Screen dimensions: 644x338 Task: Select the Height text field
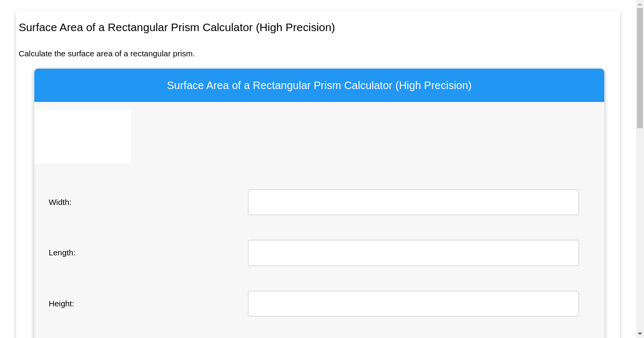point(413,304)
